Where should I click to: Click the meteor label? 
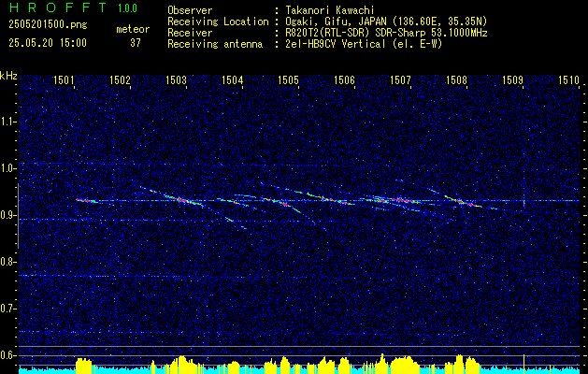pyautogui.click(x=133, y=29)
